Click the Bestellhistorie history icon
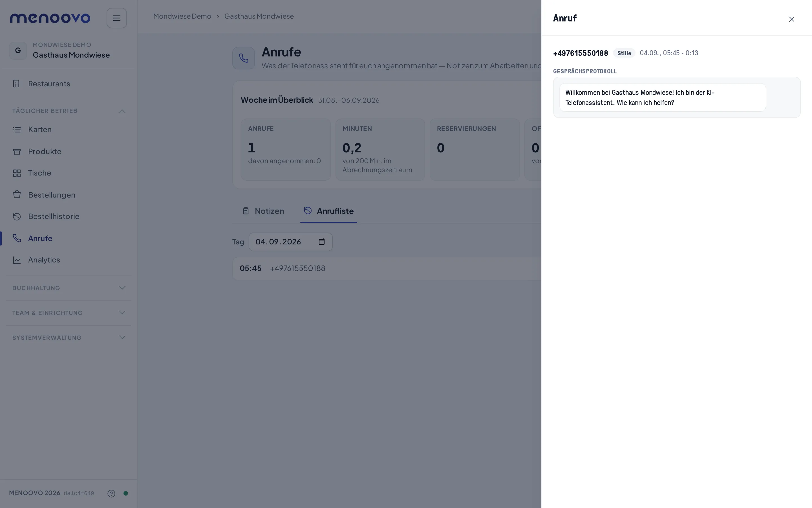 coord(17,216)
